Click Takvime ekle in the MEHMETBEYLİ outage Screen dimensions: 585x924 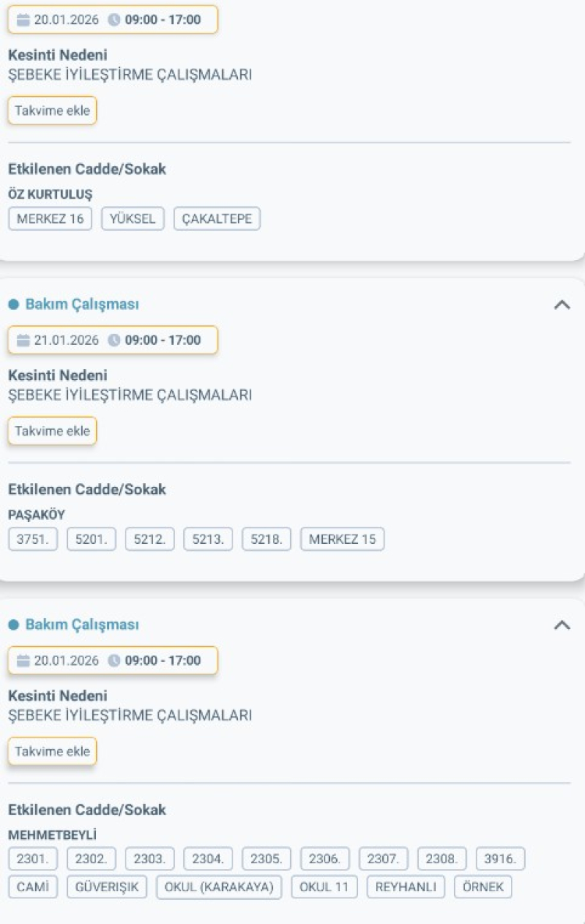pos(51,751)
